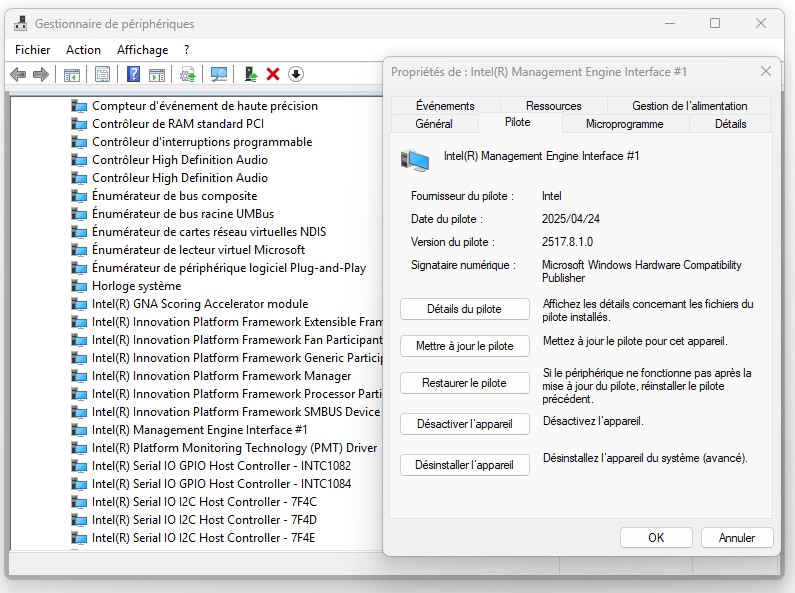This screenshot has height=593, width=795.
Task: Click the Forward arrow toolbar icon
Action: pyautogui.click(x=41, y=74)
